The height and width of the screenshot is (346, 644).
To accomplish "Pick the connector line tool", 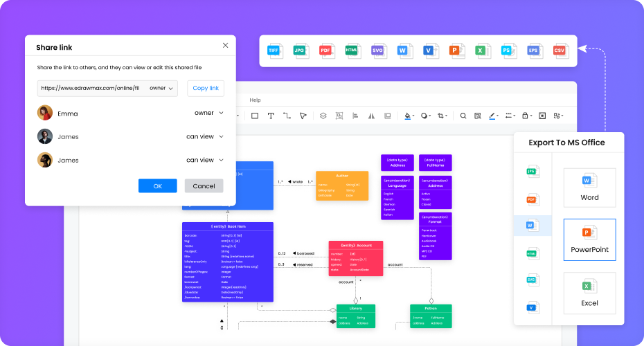I will pyautogui.click(x=287, y=116).
